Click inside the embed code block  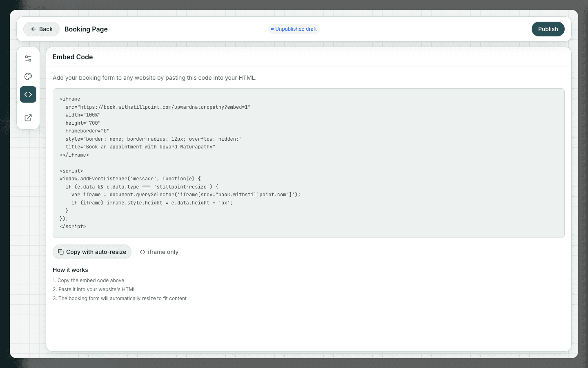tap(309, 163)
